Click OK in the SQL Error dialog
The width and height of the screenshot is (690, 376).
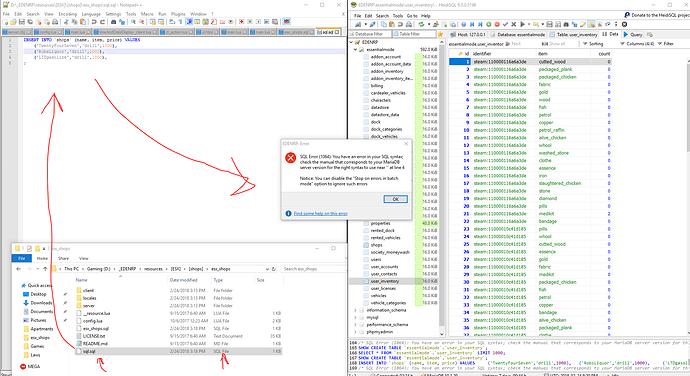tap(395, 199)
